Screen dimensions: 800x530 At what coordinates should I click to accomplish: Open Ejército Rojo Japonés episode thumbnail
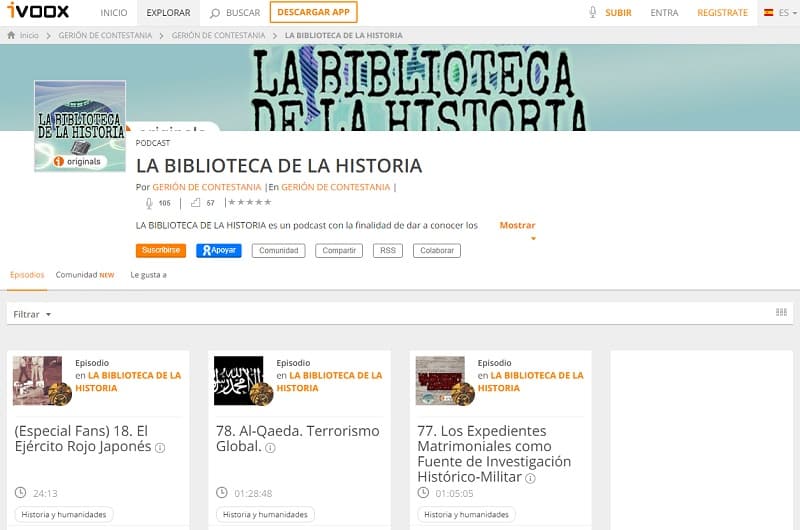click(x=37, y=381)
